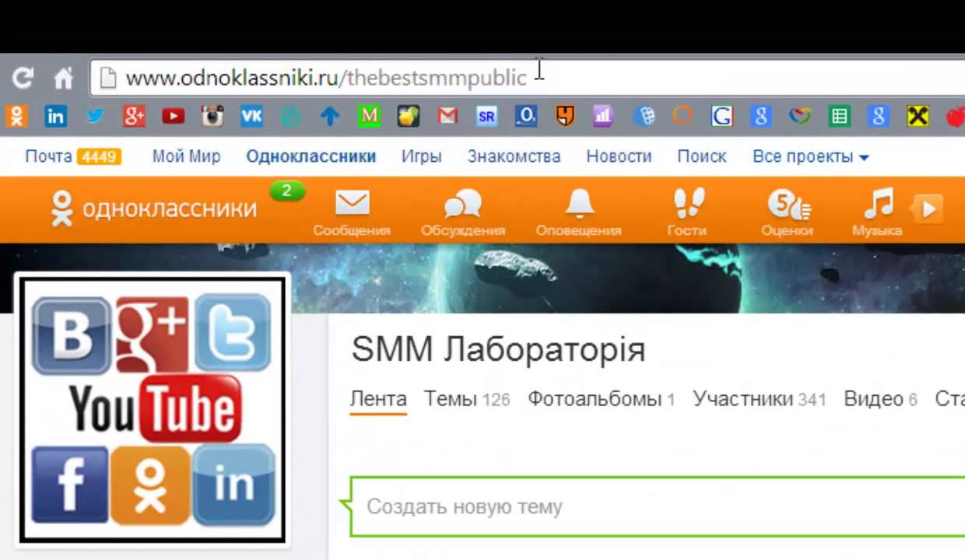Click the play video button in orange toolbar

pyautogui.click(x=928, y=208)
